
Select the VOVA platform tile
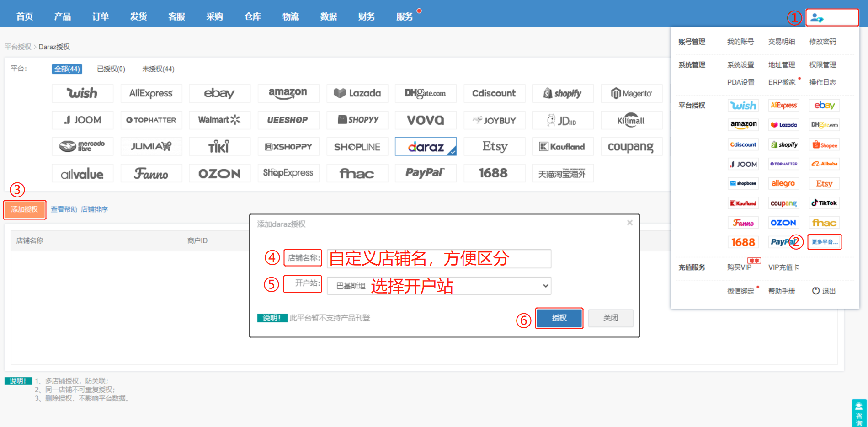coord(426,120)
